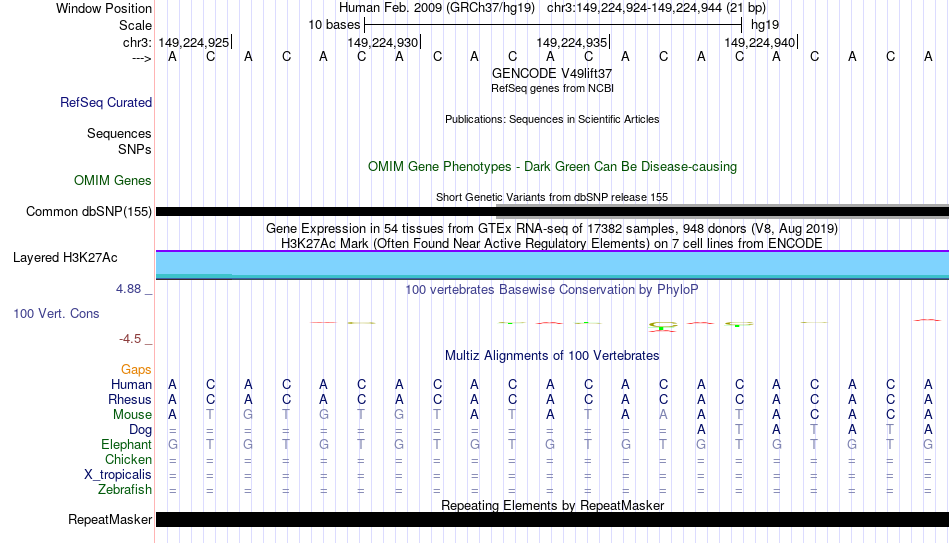950x543 pixels.
Task: Select the X_tropicalis species row label
Action: pos(118,475)
